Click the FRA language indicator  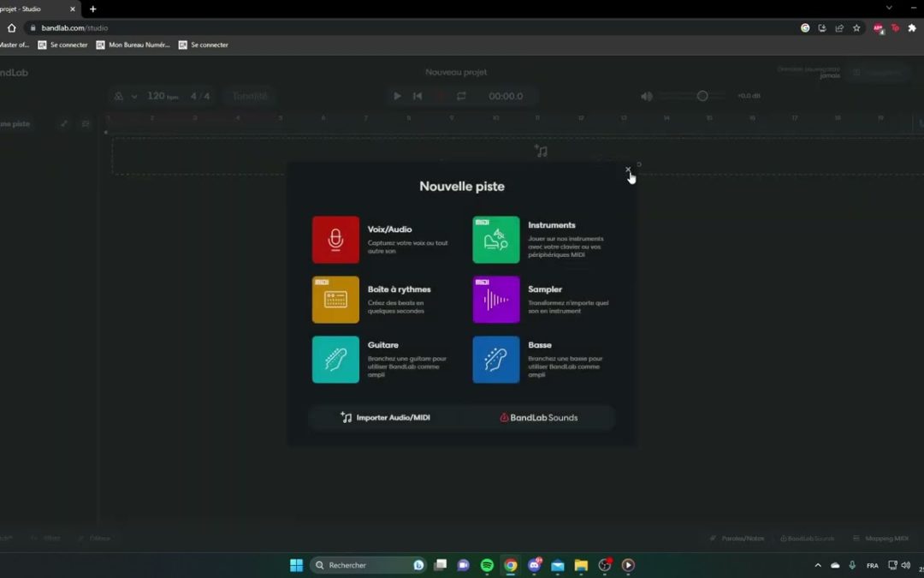click(872, 566)
